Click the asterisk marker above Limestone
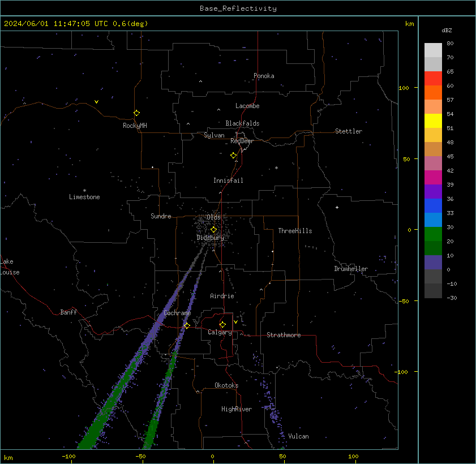Screen dimensions: 476x464 [x=85, y=191]
